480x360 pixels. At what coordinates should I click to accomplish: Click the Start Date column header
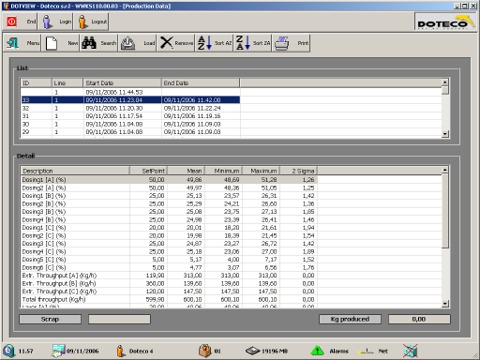(122, 83)
